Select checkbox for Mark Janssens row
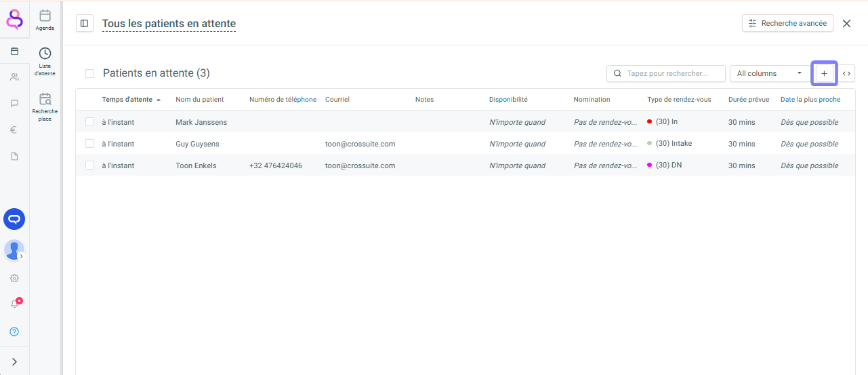The width and height of the screenshot is (868, 375). click(89, 122)
